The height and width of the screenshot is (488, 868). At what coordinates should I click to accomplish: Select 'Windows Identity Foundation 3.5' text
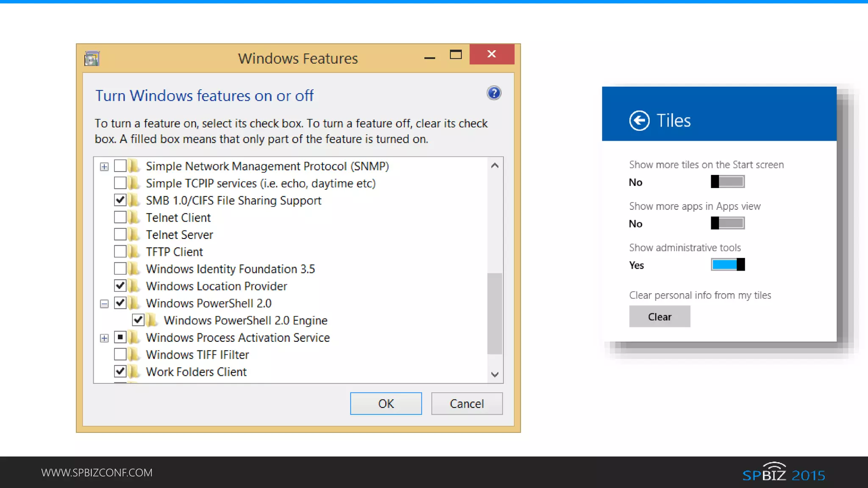(x=231, y=269)
